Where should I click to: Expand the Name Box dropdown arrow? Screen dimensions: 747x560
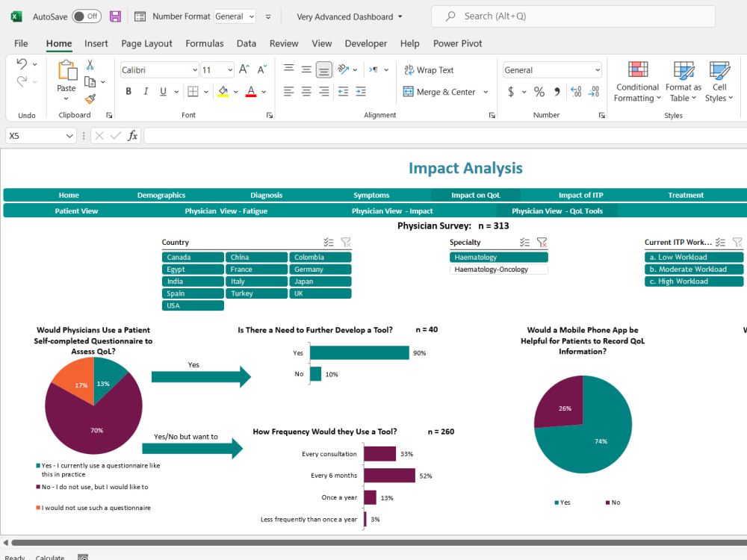(69, 136)
